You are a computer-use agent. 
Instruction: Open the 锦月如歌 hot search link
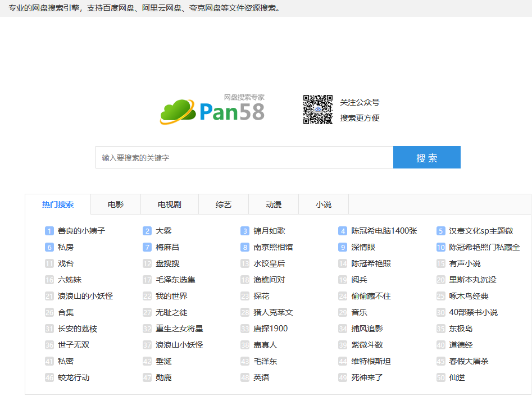click(x=269, y=231)
